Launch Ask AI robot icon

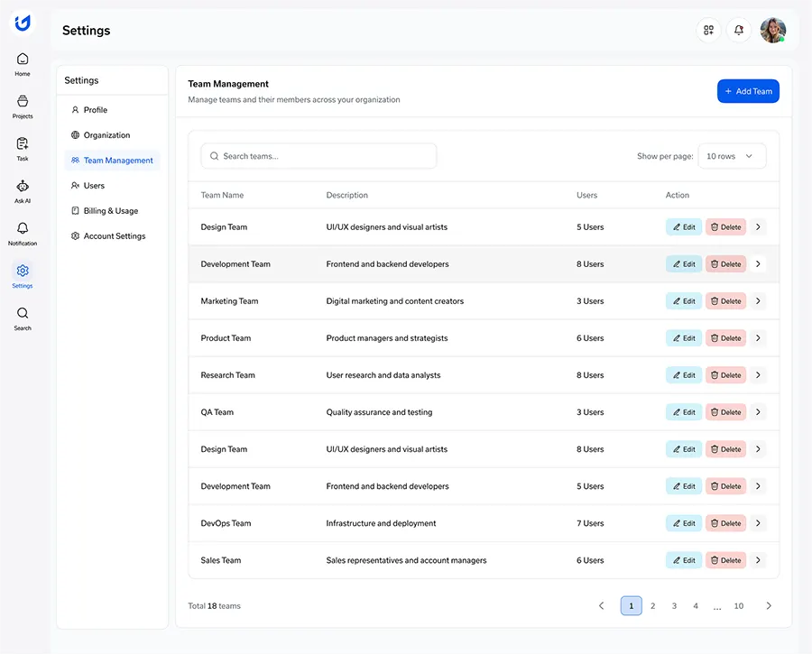click(23, 191)
